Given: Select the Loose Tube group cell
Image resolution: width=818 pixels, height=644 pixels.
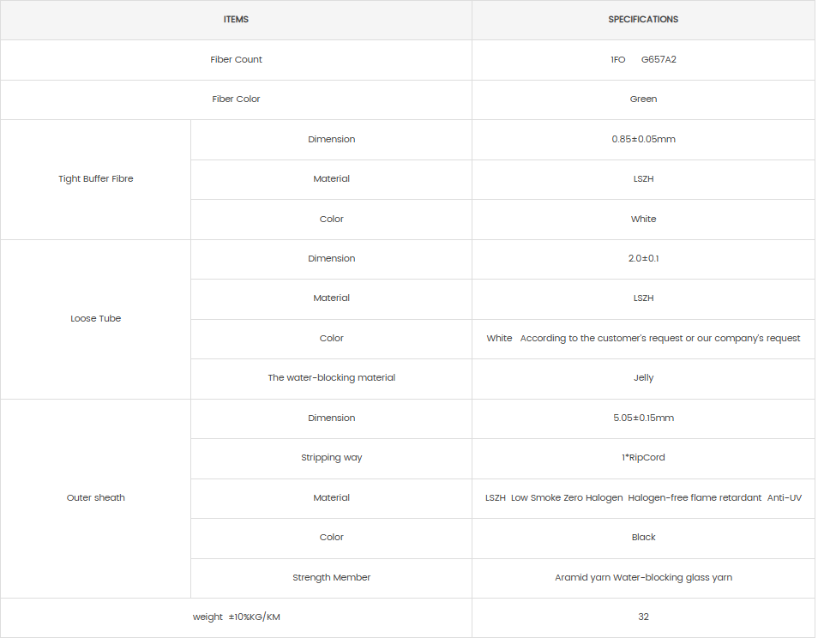Looking at the screenshot, I should pyautogui.click(x=96, y=318).
